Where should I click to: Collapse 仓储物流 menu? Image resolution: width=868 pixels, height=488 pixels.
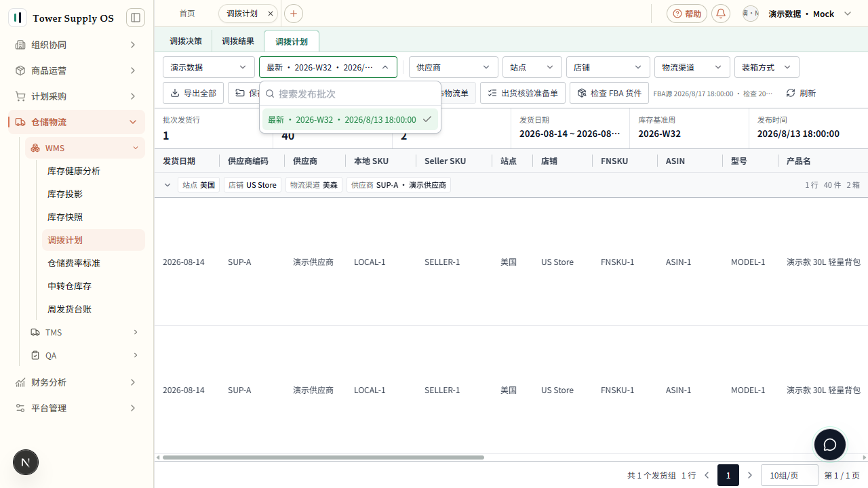(77, 122)
